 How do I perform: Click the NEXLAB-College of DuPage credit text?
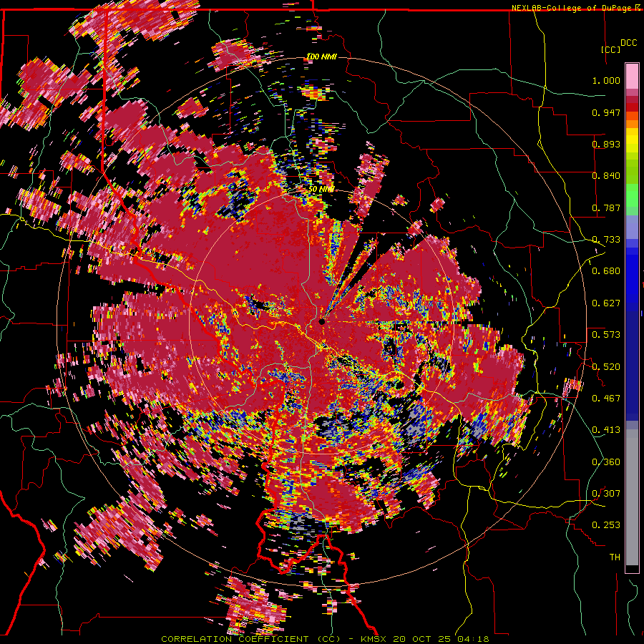575,8
